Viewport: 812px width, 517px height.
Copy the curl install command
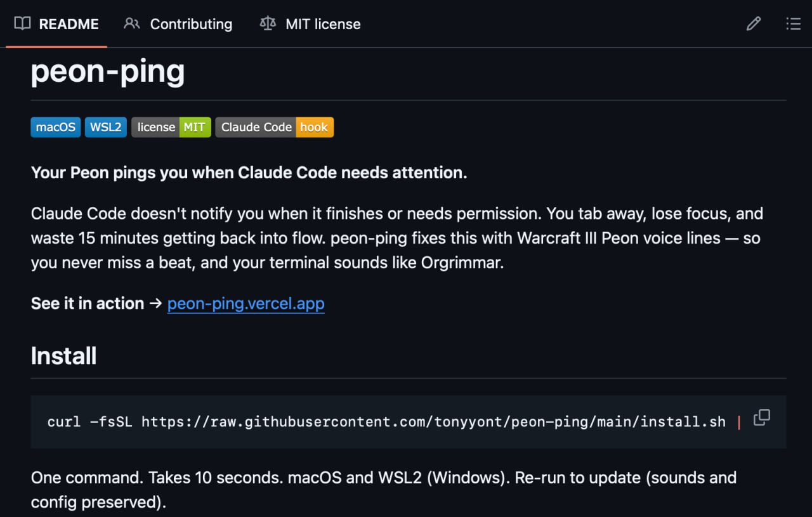click(x=761, y=418)
